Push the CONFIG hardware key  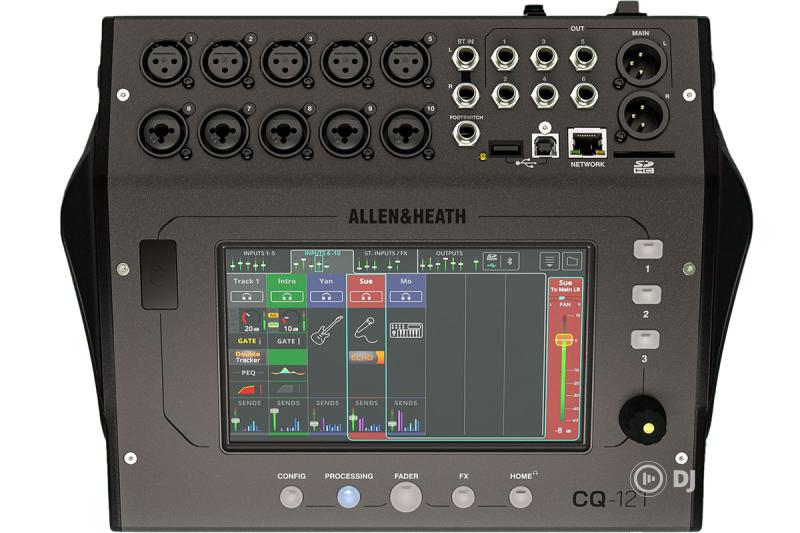pyautogui.click(x=291, y=497)
